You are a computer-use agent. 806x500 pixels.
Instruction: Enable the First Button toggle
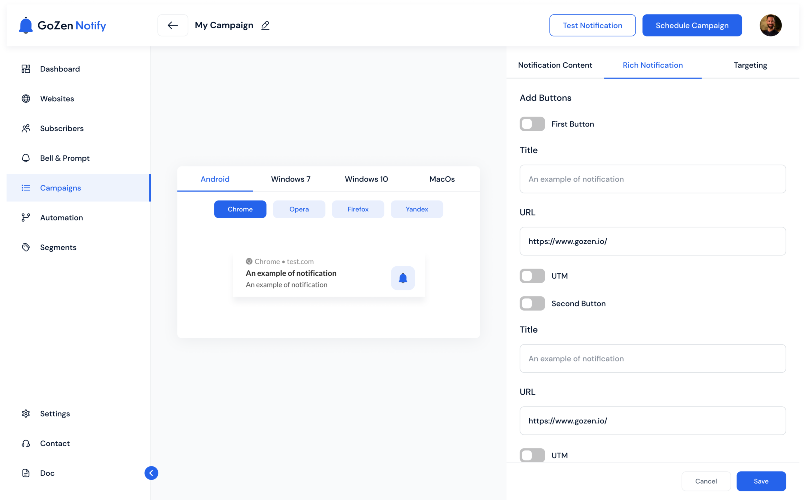point(532,124)
